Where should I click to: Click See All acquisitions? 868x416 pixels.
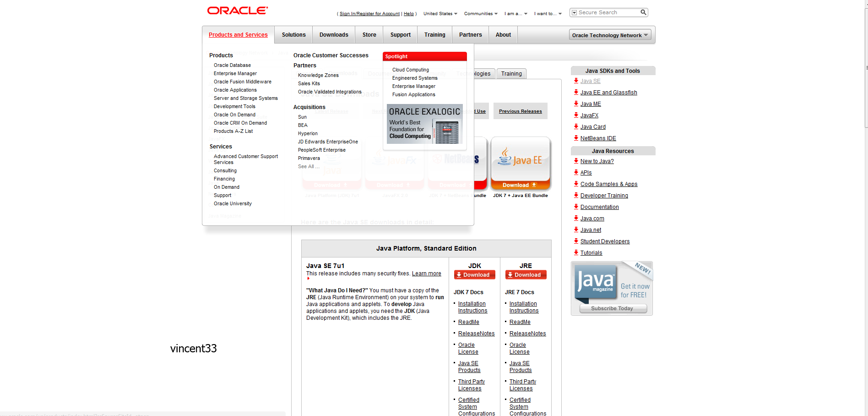tap(309, 166)
